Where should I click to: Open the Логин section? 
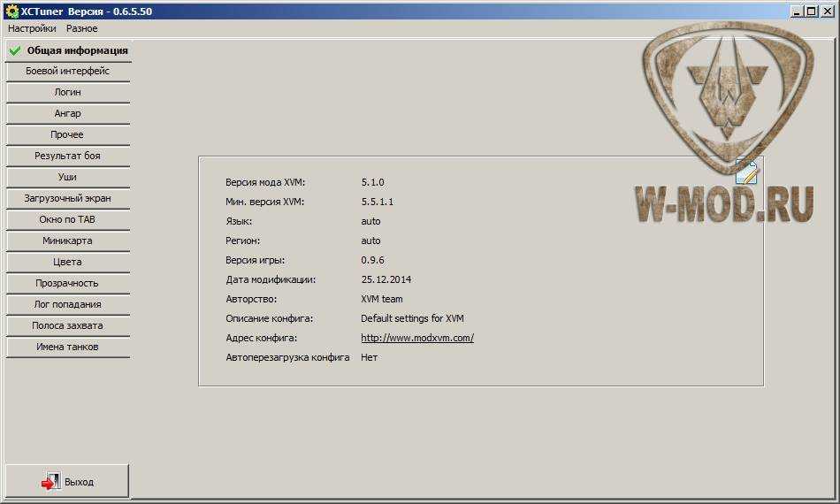coord(68,92)
